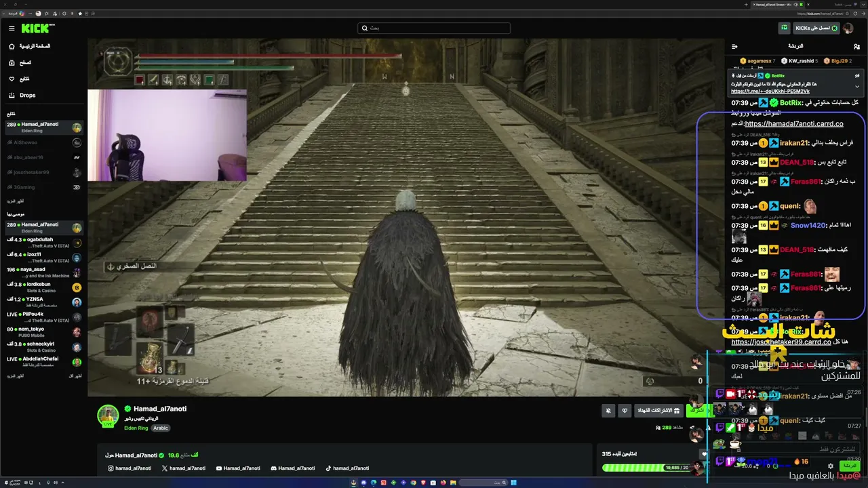Open the pinned Telegram t.me link
868x488 pixels.
[x=770, y=91]
